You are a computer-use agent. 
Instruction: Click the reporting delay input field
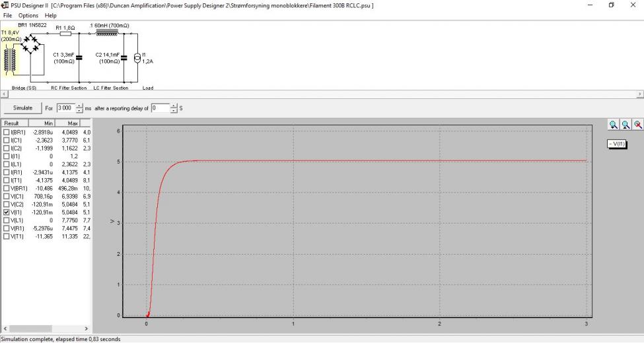point(161,108)
